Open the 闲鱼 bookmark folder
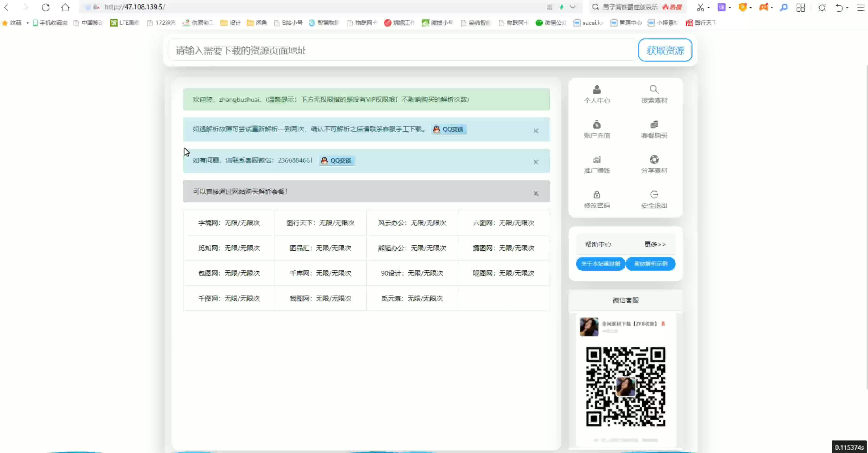Viewport: 868px width, 453px height. 257,23
